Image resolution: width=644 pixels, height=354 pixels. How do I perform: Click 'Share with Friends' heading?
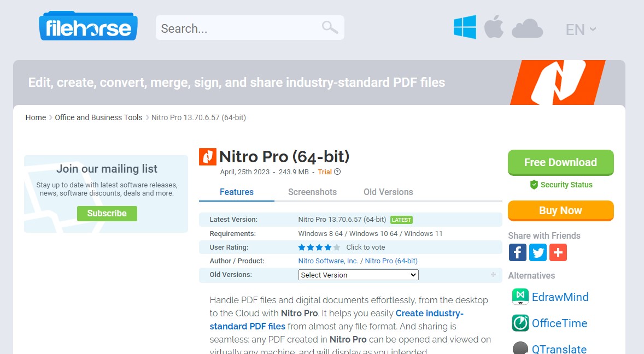click(x=544, y=236)
